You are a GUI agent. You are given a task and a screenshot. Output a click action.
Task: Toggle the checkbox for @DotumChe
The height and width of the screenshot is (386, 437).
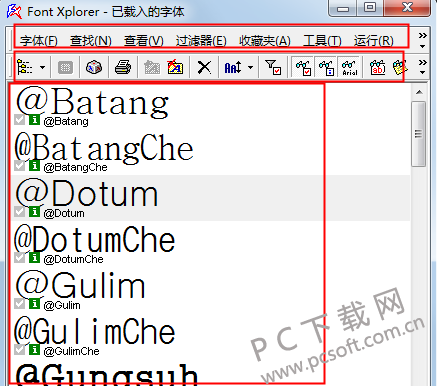pyautogui.click(x=19, y=258)
